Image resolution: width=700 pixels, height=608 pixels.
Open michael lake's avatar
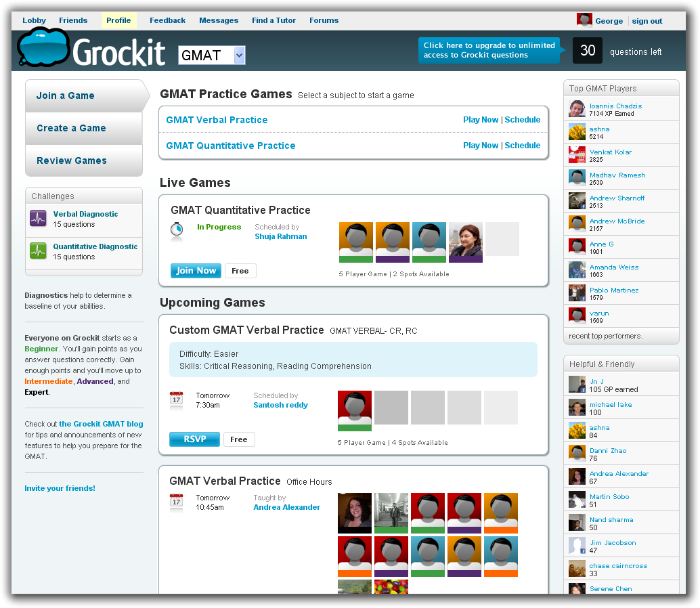click(x=577, y=408)
